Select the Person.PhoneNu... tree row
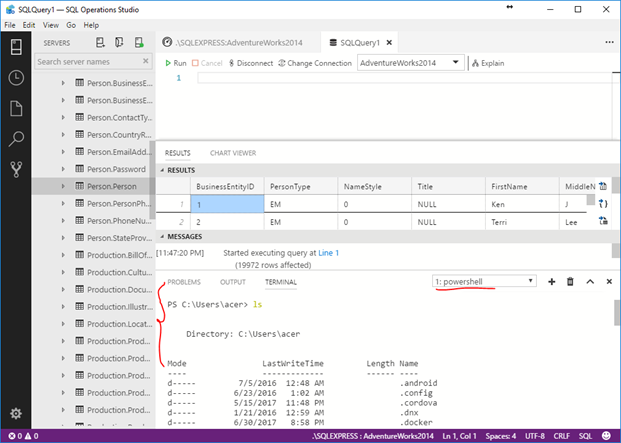Screen dimensions: 621x443 [92, 221]
